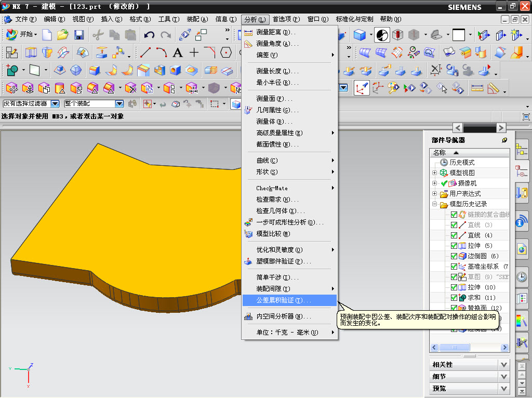532x398 pixels.
Task: Select the Point plus tool
Action: [x=194, y=52]
